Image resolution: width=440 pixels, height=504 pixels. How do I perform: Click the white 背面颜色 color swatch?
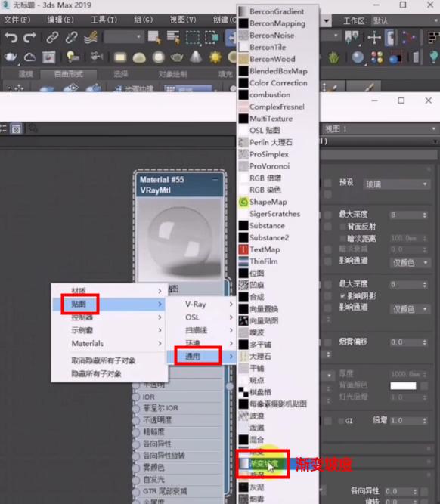coord(403,385)
